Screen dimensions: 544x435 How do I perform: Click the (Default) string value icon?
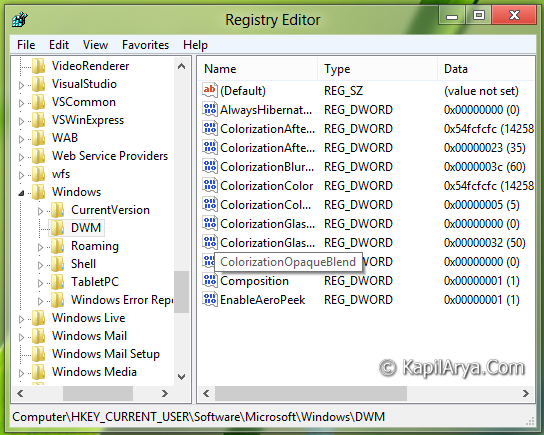coord(210,90)
